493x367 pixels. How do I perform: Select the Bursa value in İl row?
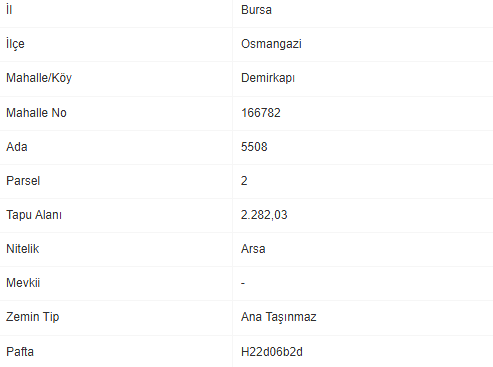[x=256, y=10]
